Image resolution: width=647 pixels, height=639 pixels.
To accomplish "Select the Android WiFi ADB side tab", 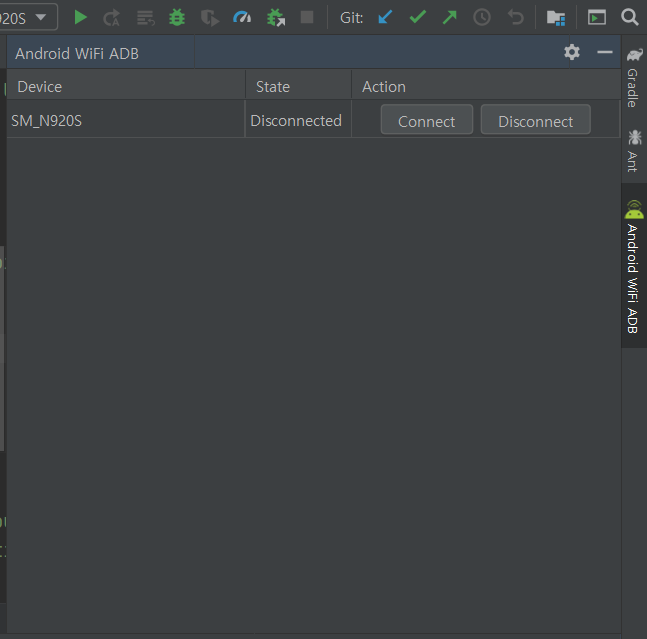I will (x=634, y=266).
